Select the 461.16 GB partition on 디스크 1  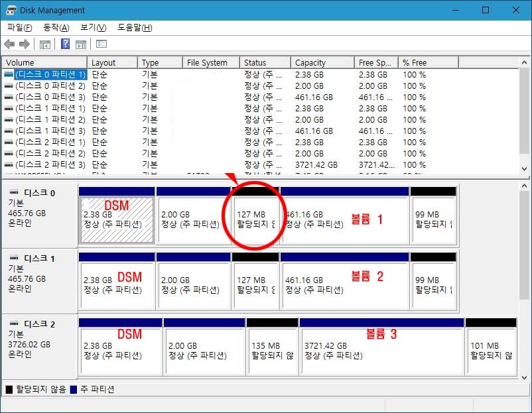click(x=344, y=285)
